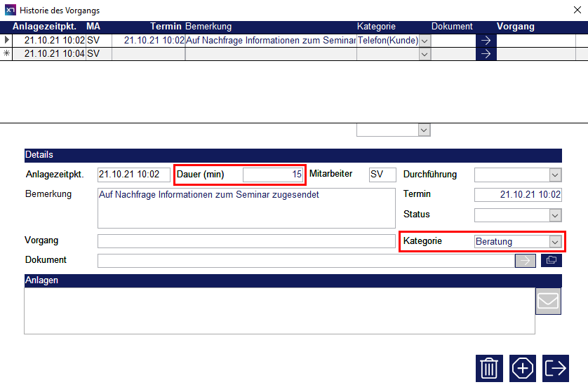Click the exit door icon
This screenshot has height=387, width=588.
click(x=556, y=368)
